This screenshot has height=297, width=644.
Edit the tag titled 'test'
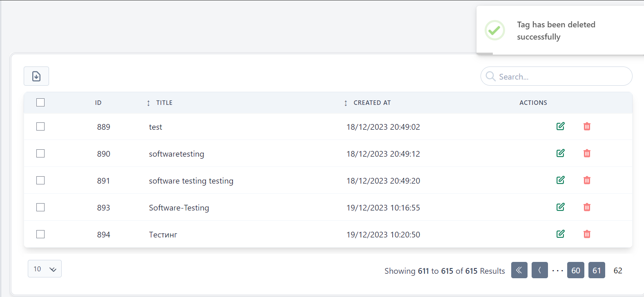click(x=560, y=126)
